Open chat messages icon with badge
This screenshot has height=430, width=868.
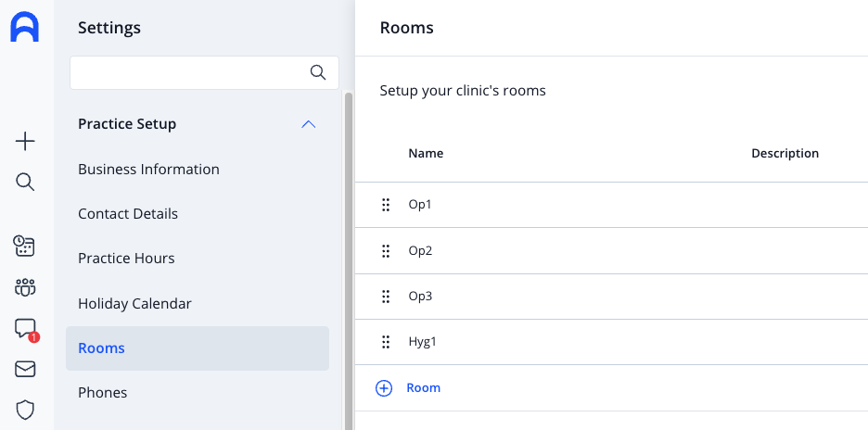[26, 330]
